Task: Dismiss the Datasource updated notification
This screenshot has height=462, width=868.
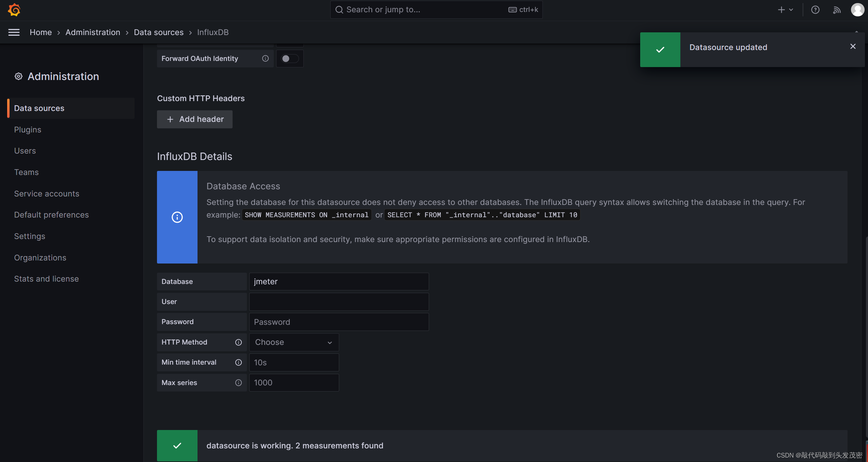Action: point(853,46)
